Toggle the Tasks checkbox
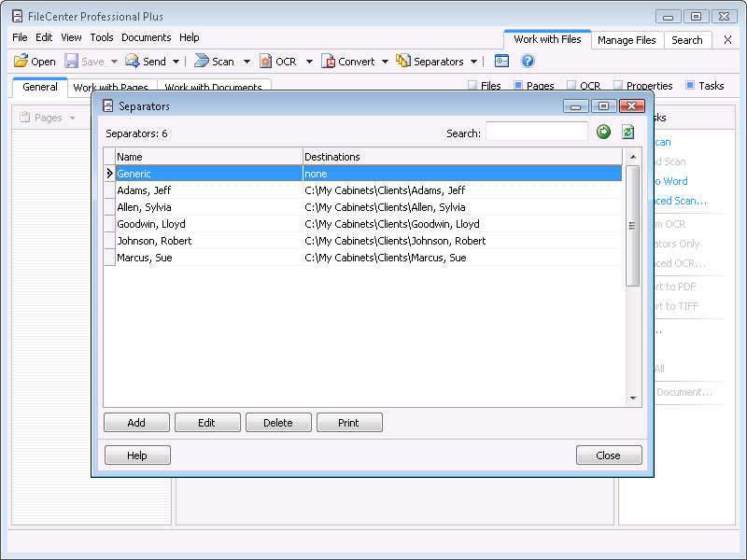The image size is (747, 560). pyautogui.click(x=690, y=86)
